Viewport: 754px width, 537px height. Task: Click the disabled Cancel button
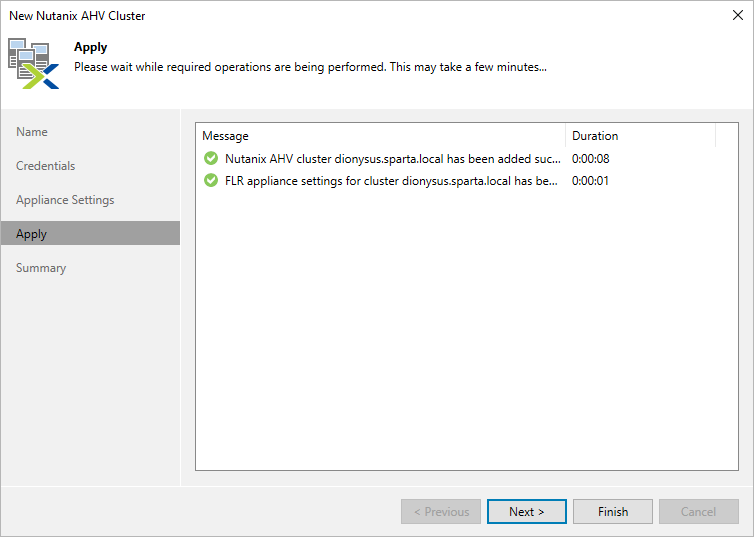click(699, 512)
